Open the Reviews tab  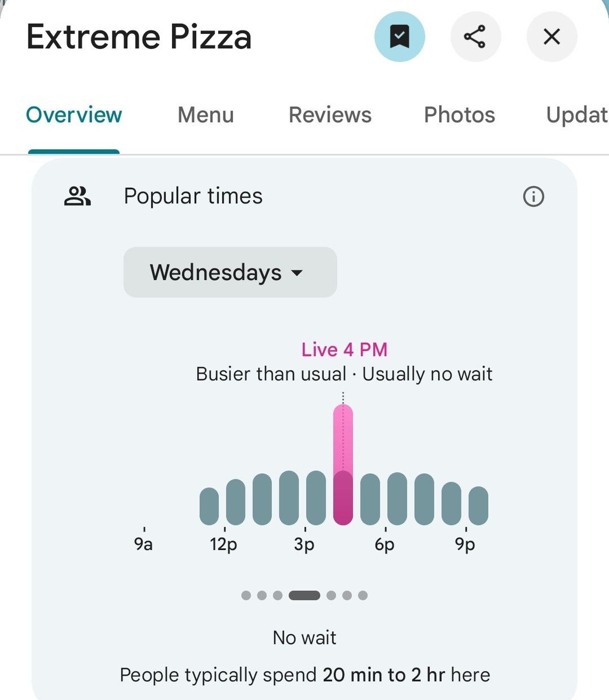(x=330, y=115)
